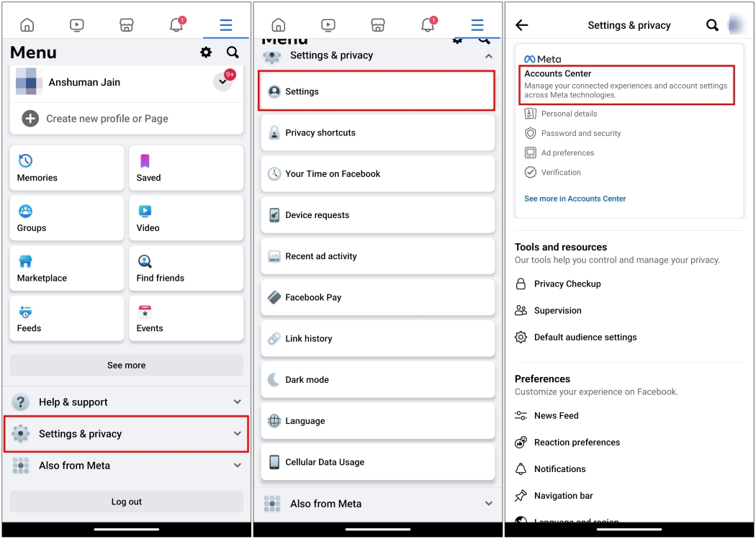The width and height of the screenshot is (756, 539).
Task: Open the search magnifier on Menu screen
Action: (x=232, y=53)
